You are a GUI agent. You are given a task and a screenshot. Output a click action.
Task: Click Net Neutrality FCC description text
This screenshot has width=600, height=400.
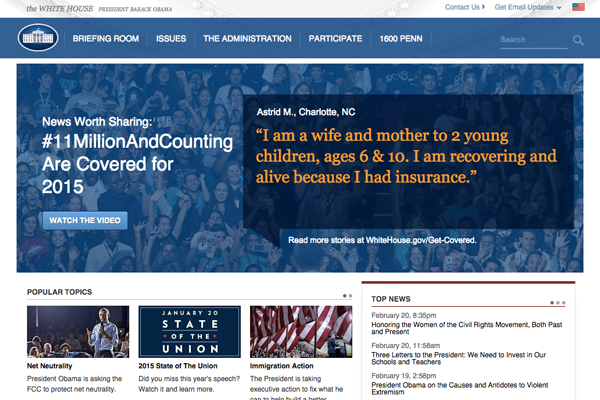point(74,384)
